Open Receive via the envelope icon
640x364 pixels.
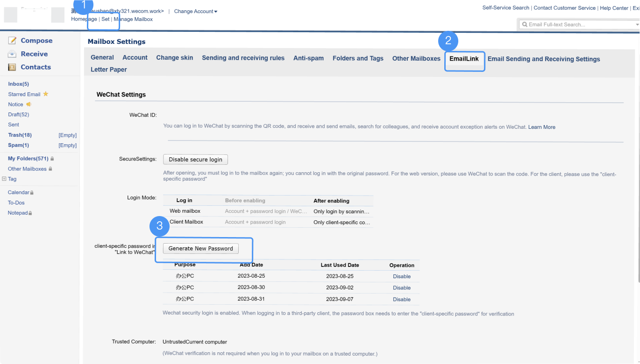pyautogui.click(x=12, y=54)
